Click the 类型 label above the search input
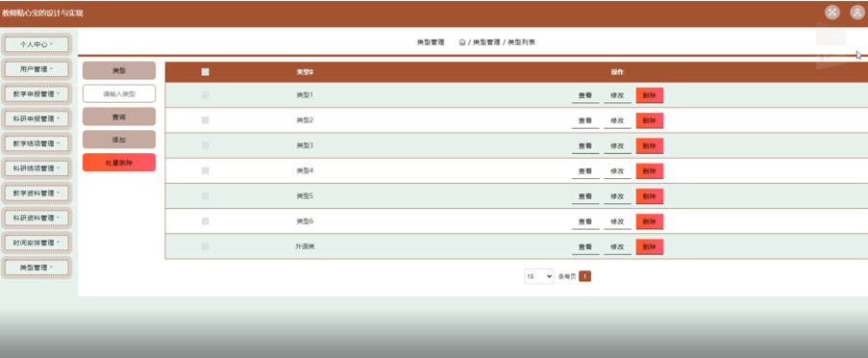 [x=119, y=71]
